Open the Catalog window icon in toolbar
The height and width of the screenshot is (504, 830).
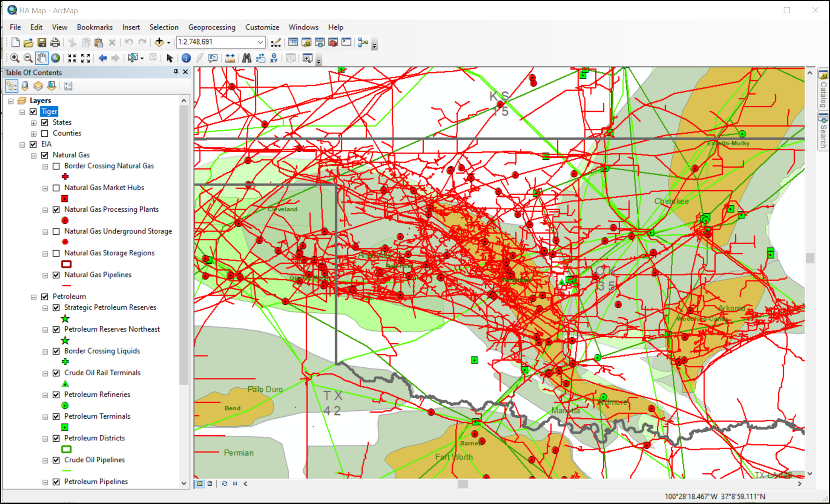point(306,42)
